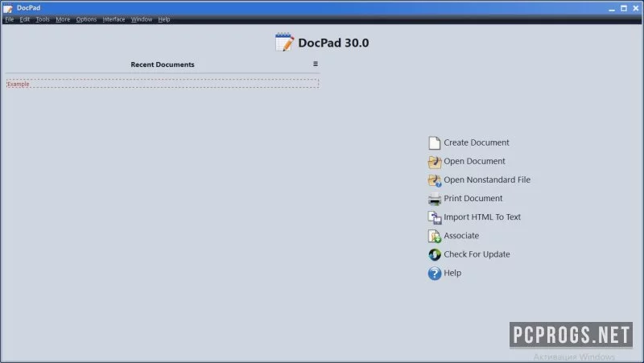This screenshot has width=644, height=363.
Task: Click the Open Nonstandard File link text
Action: click(x=487, y=179)
